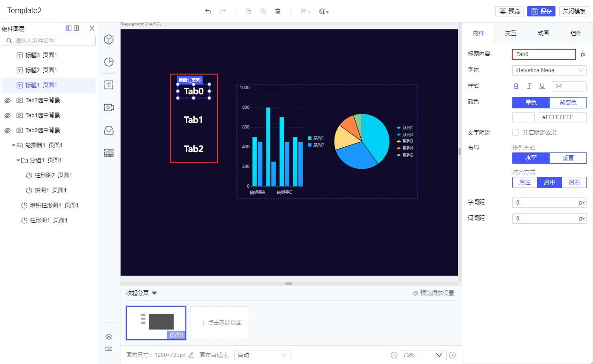Screen dimensions: 593x364
Task: Click the undo arrow icon
Action: coord(208,11)
